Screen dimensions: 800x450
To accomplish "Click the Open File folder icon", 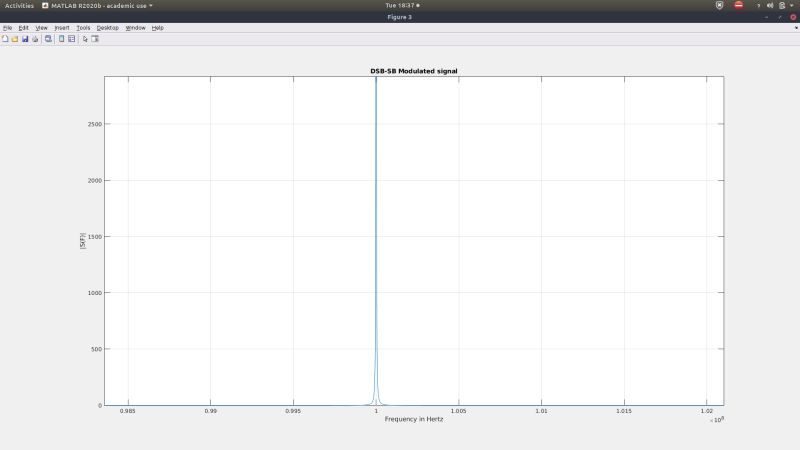I will click(x=15, y=39).
